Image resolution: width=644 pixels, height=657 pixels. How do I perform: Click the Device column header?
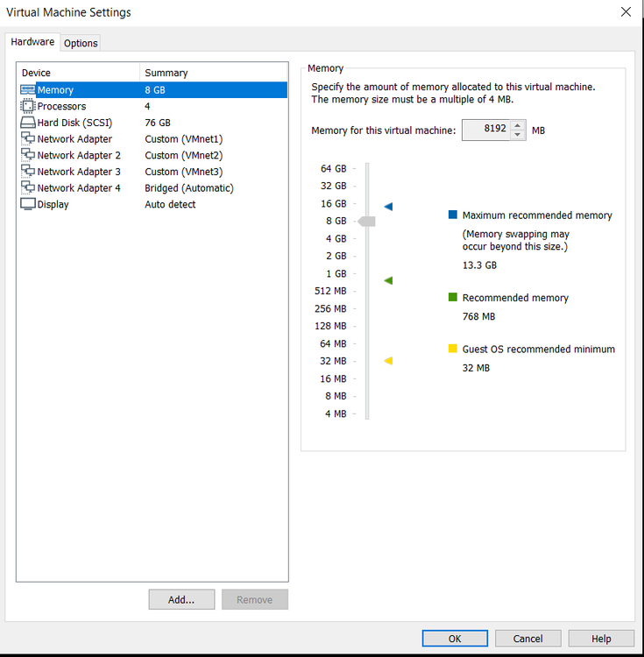pos(78,73)
